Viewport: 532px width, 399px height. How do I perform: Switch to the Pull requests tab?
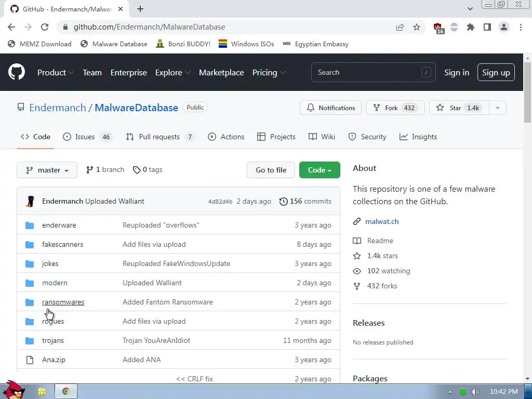pyautogui.click(x=160, y=137)
